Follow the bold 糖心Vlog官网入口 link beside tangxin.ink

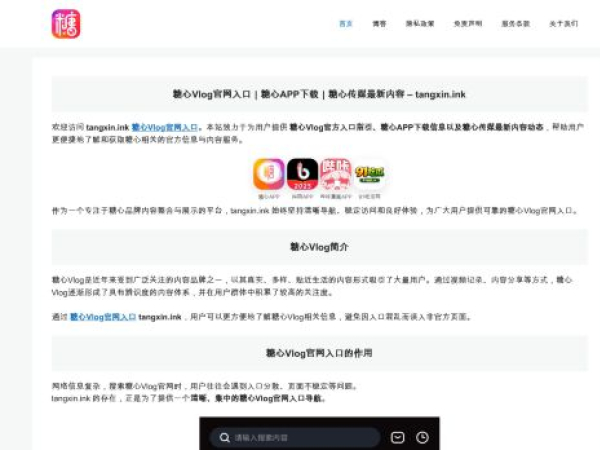(103, 317)
